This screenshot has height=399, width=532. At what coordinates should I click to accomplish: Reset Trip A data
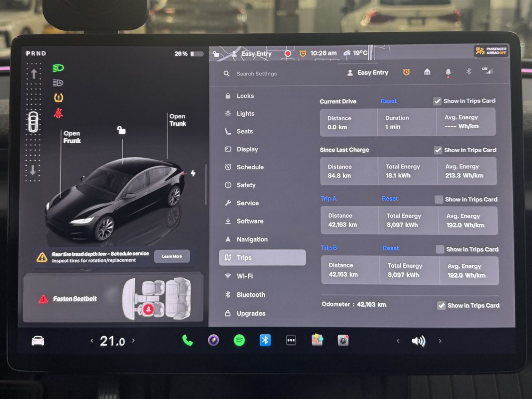[x=390, y=199]
